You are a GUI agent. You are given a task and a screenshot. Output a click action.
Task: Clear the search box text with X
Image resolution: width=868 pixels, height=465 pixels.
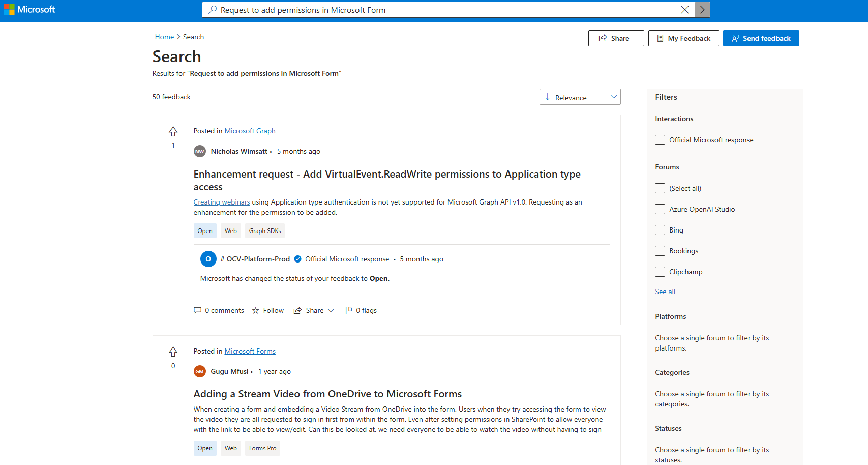coord(685,10)
